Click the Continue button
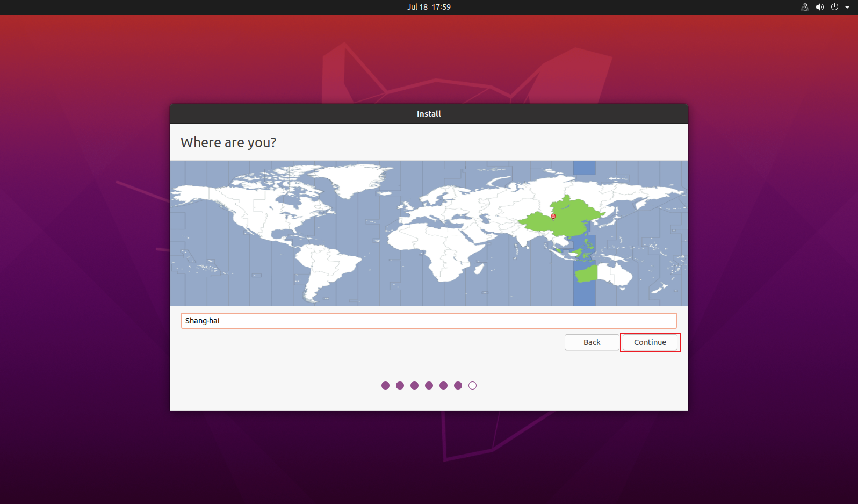The image size is (858, 504). (x=650, y=342)
